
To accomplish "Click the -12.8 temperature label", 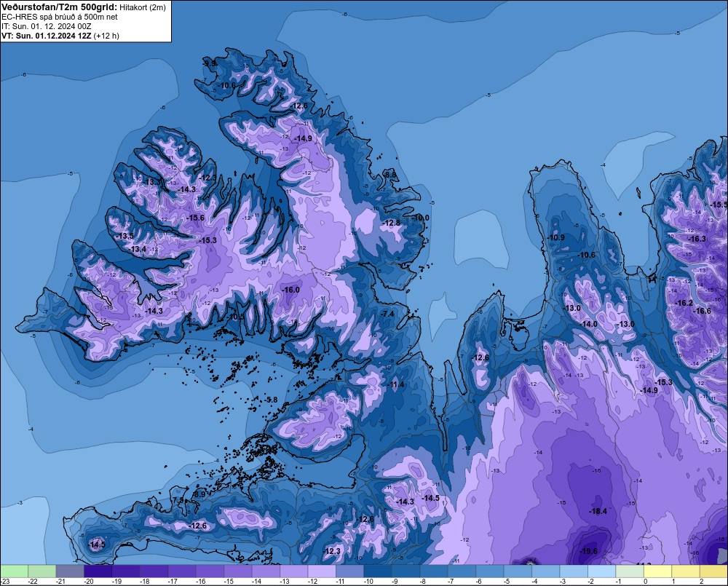I will (x=391, y=223).
